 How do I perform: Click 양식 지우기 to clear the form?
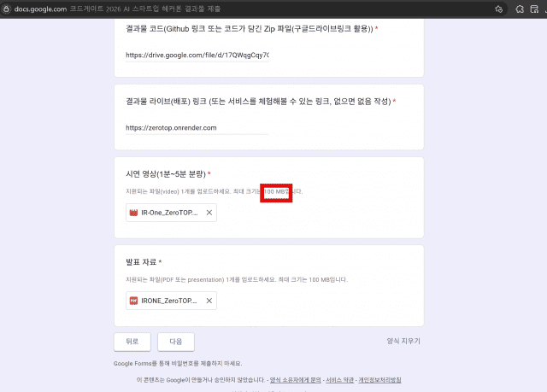pos(403,341)
